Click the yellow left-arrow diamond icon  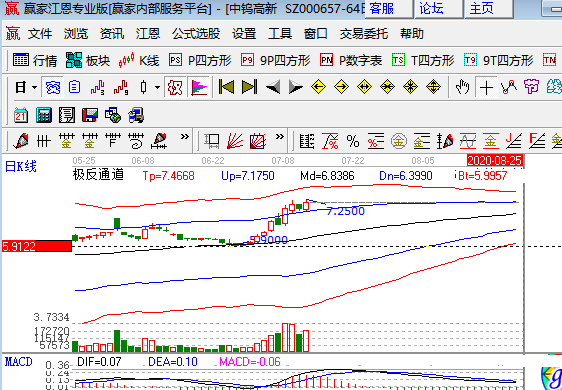pos(318,87)
